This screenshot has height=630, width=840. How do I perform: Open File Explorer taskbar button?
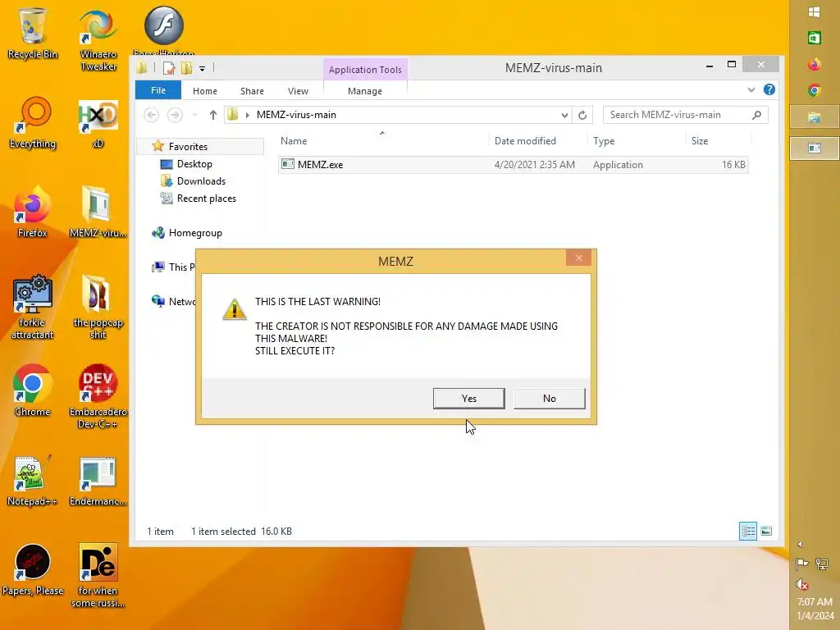coord(815,117)
